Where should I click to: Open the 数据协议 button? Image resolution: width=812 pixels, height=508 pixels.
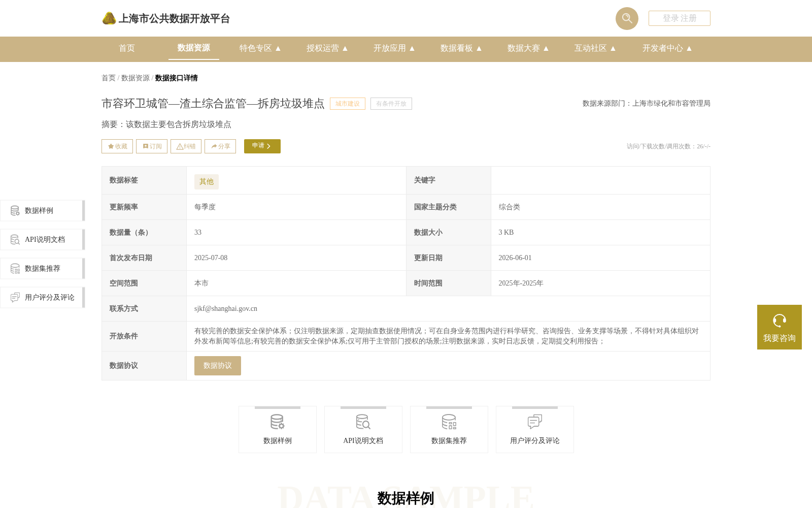(218, 366)
